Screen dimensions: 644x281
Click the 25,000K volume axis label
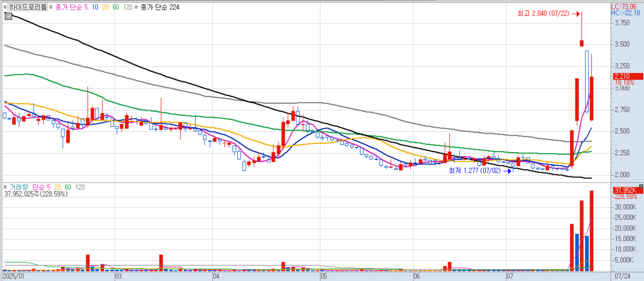(626, 218)
